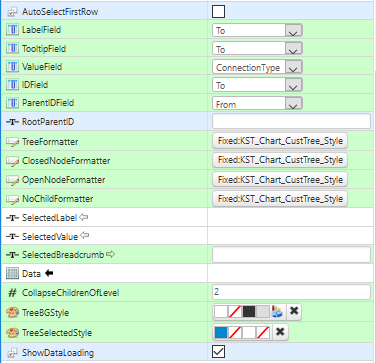The height and width of the screenshot is (363, 376).
Task: Click the dark gray swatch in TreeBGStyle
Action: tap(249, 312)
